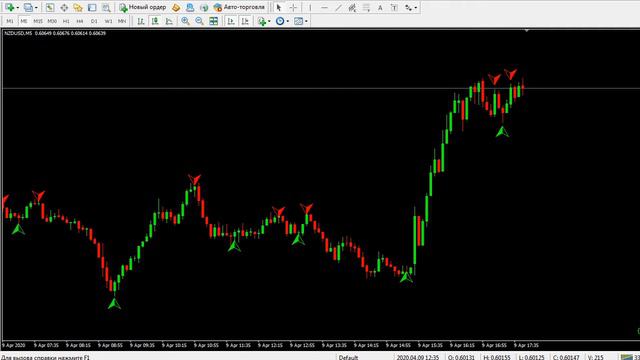
Task: Click the globe icon before Авто-торговля
Action: point(204,7)
